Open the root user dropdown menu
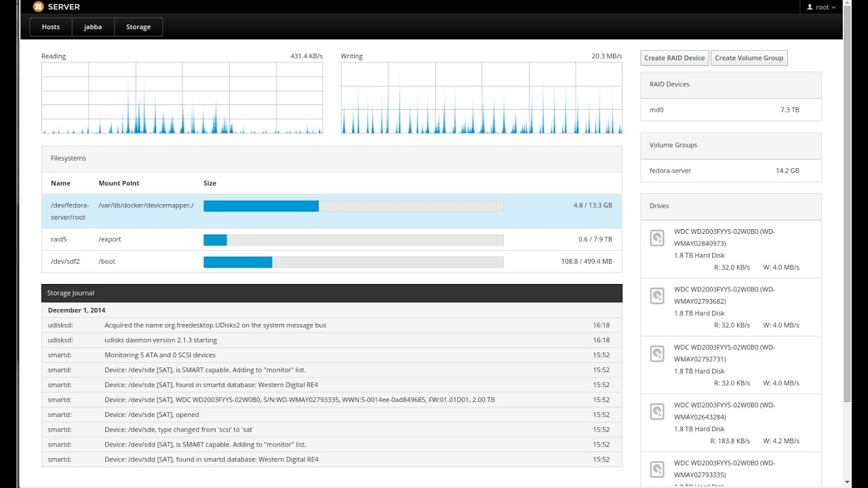868x488 pixels. [821, 7]
